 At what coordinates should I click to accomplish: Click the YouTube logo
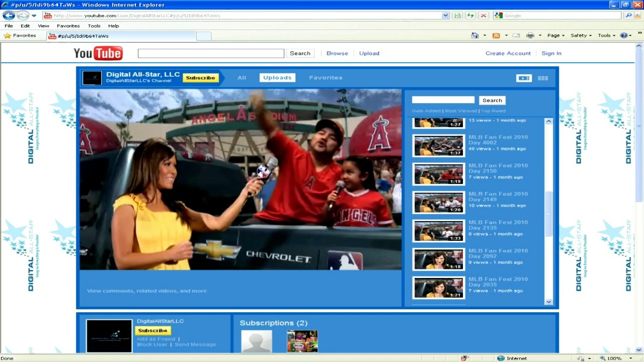98,53
